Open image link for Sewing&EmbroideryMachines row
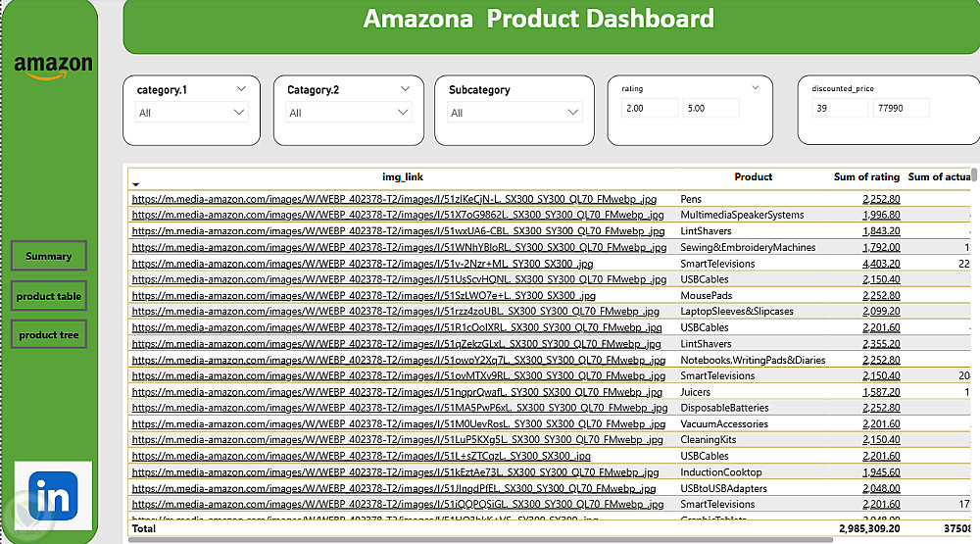Viewport: 980px width, 544px height. click(399, 247)
